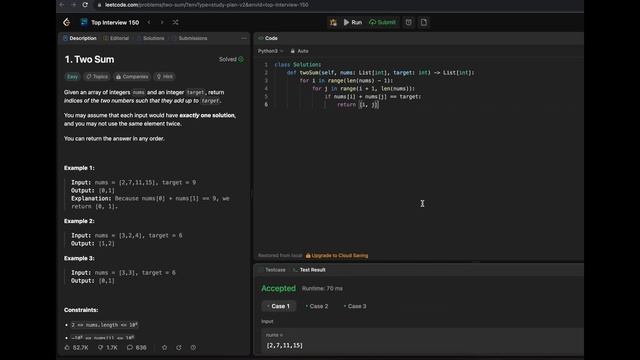Reload the page in browser
Image resolution: width=640 pixels, height=360 pixels.
pyautogui.click(x=85, y=5)
